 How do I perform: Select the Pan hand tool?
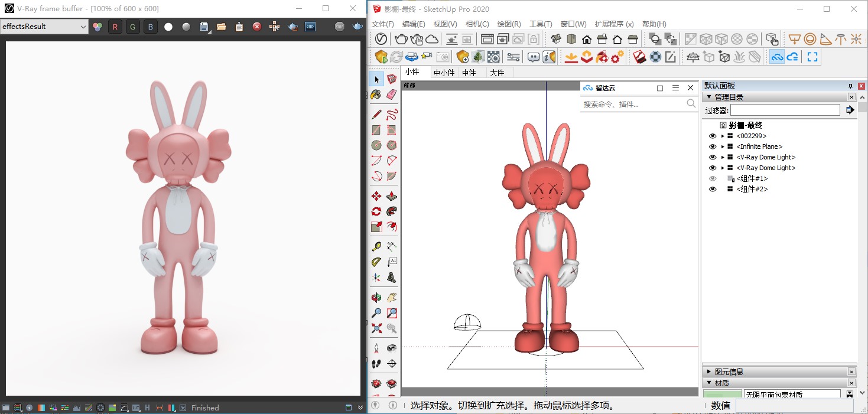[392, 297]
